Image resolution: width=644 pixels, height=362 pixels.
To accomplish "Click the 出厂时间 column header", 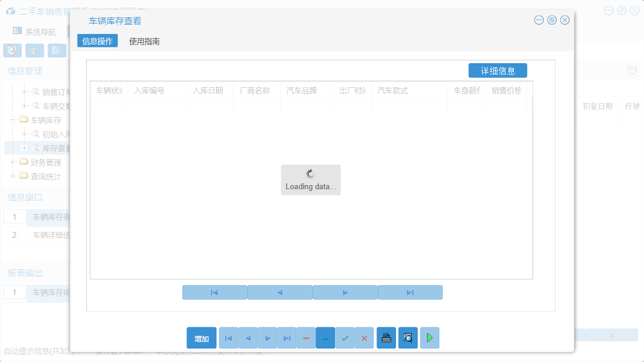I will point(352,91).
